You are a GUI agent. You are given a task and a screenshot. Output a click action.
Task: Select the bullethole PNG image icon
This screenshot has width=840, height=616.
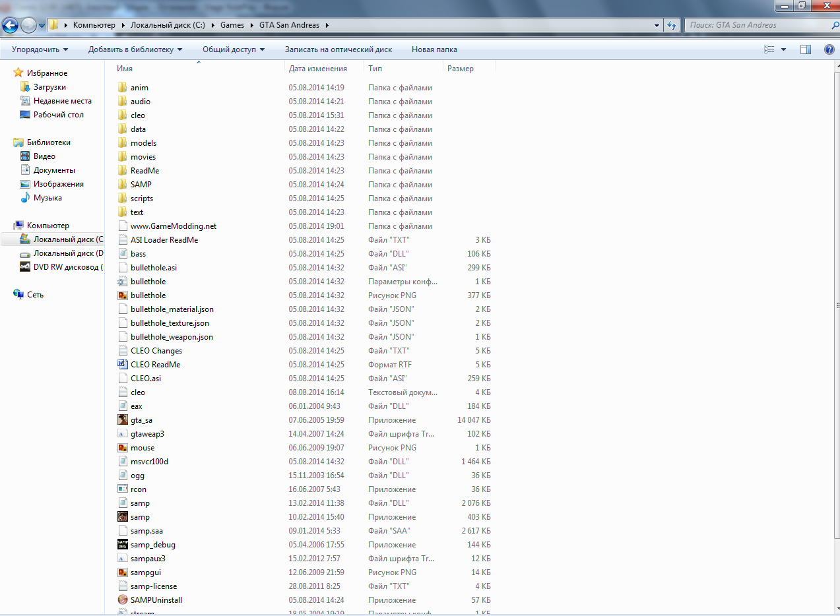(x=122, y=295)
